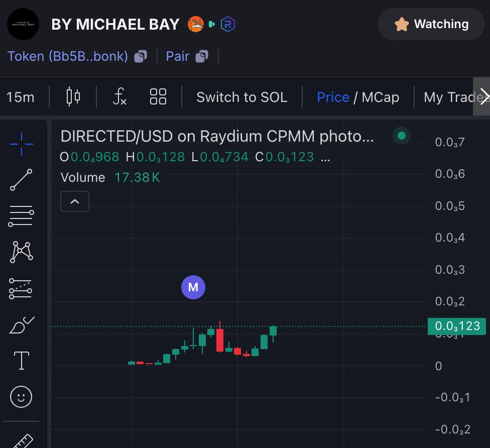Select MCap display mode
Image resolution: width=490 pixels, height=448 pixels.
(381, 97)
